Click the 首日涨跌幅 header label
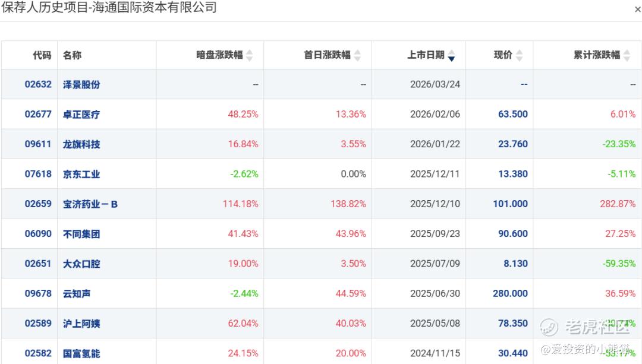This screenshot has width=642, height=364. pyautogui.click(x=327, y=55)
